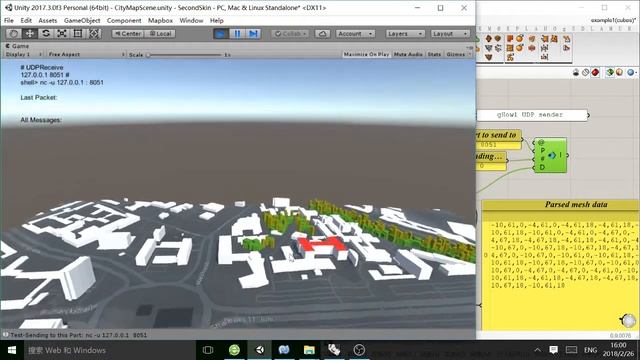The width and height of the screenshot is (640, 360).
Task: Open the green circular taskbar app
Action: (x=234, y=350)
